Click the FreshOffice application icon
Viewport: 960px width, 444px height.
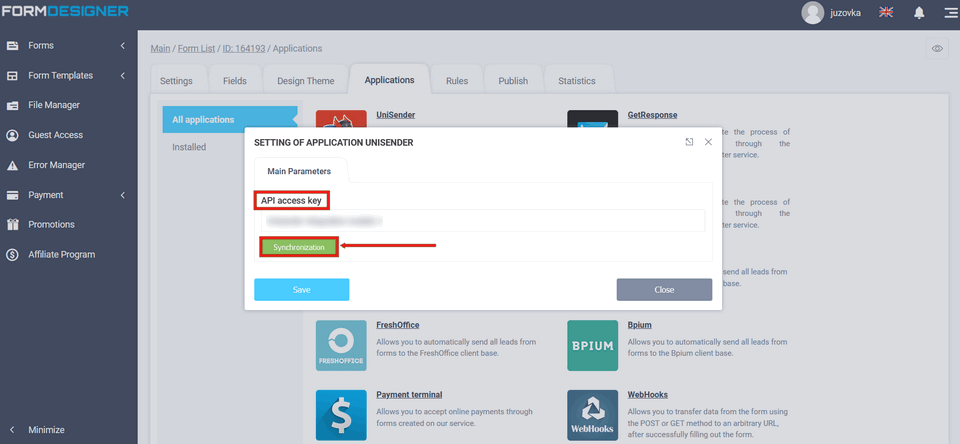(x=341, y=345)
